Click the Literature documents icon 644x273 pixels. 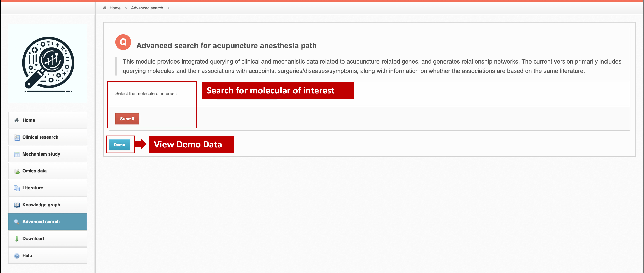tap(17, 188)
